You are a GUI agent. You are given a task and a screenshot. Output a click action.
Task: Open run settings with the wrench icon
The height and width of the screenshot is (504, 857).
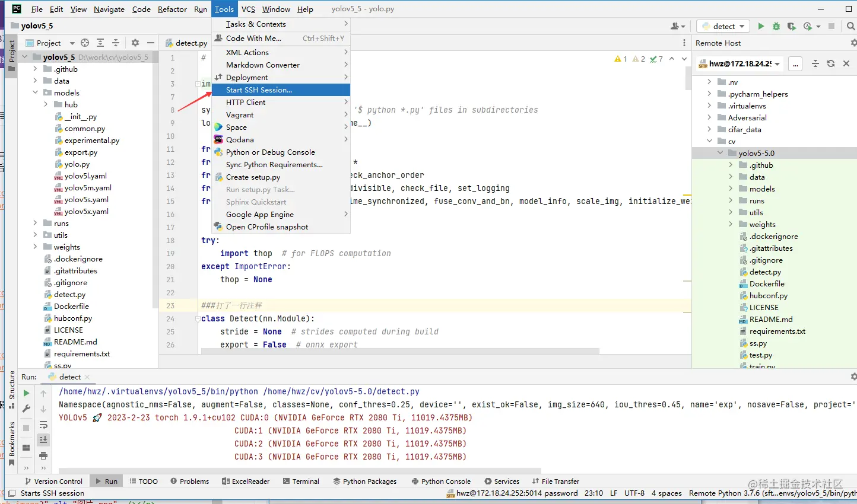tap(26, 409)
